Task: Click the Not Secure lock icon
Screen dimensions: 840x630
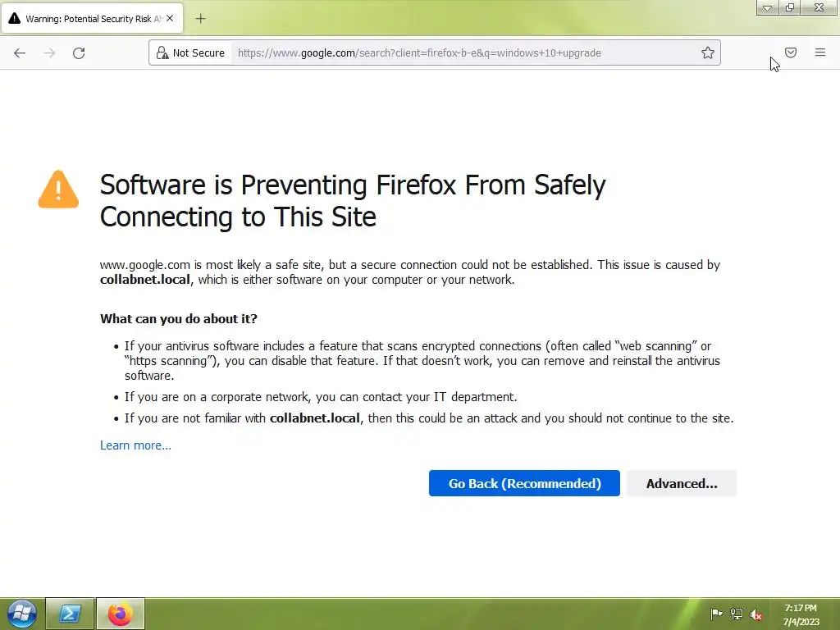Action: pos(162,52)
